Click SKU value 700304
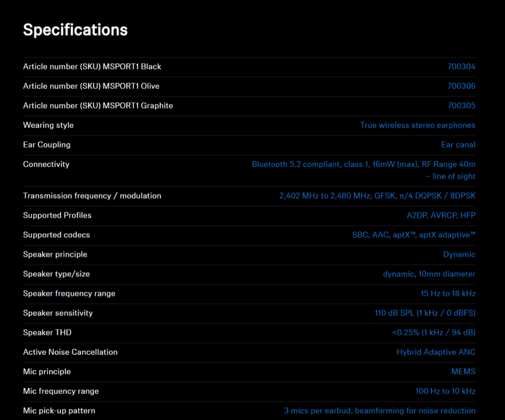This screenshot has width=505, height=420. click(x=461, y=67)
